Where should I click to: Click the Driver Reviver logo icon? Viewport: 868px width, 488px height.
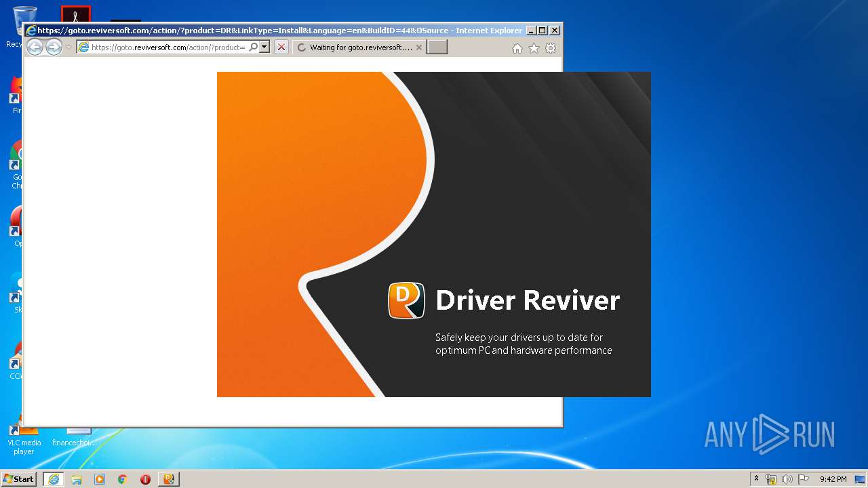(406, 300)
